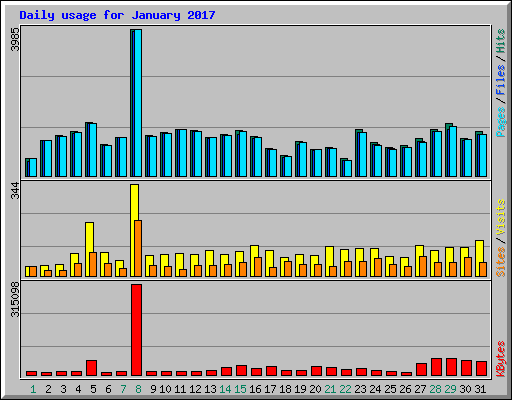Click the tallest cyan hits bar for day 8
This screenshot has height=400, width=512.
[138, 103]
